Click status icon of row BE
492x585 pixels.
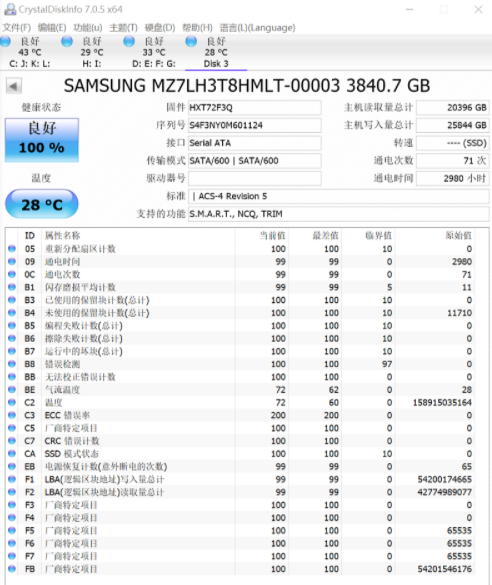12,390
